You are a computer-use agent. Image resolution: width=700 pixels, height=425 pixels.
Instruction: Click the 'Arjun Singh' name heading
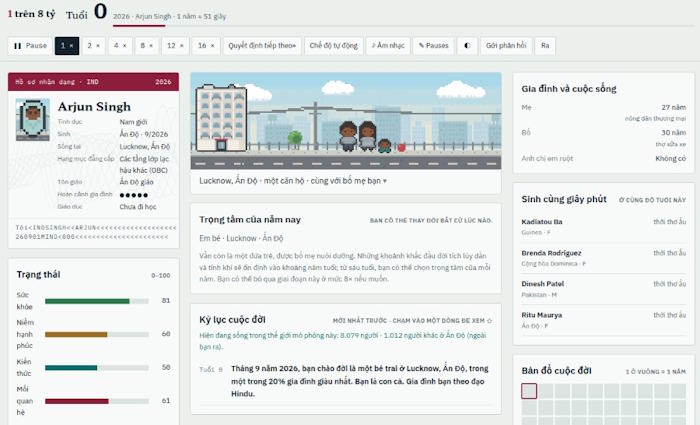click(x=94, y=107)
